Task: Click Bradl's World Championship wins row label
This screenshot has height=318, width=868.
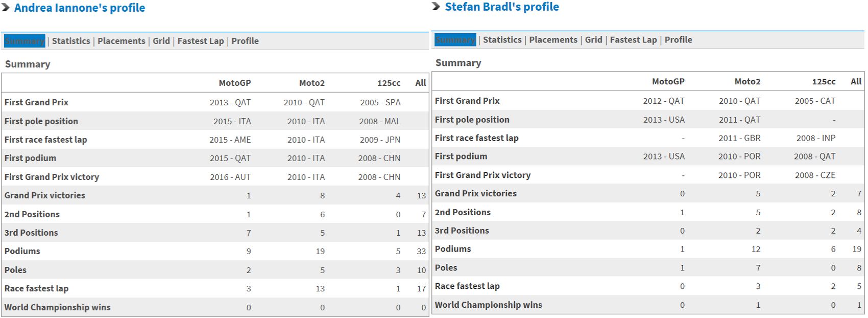Action: [x=489, y=305]
